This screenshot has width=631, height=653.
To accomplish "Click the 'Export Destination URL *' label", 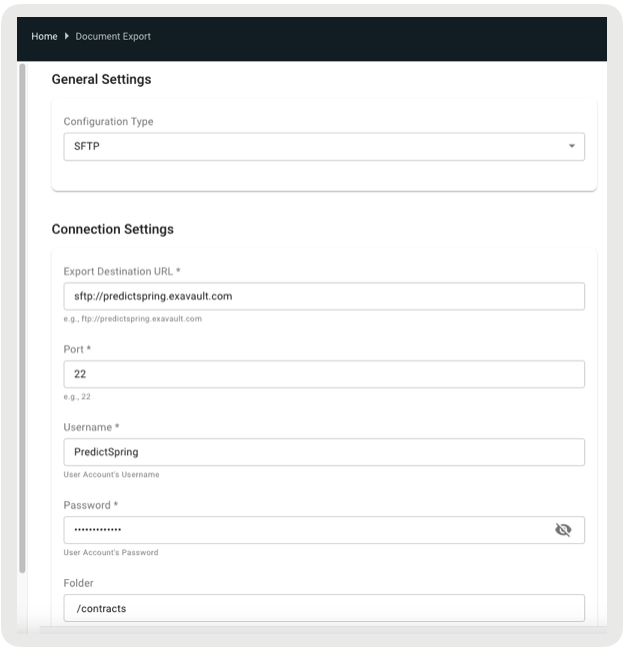I will (122, 272).
